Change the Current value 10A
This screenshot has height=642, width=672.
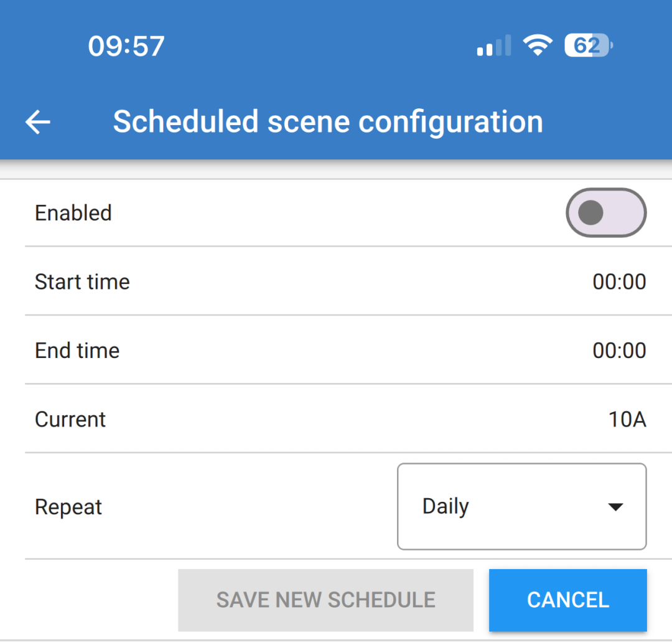(x=627, y=420)
